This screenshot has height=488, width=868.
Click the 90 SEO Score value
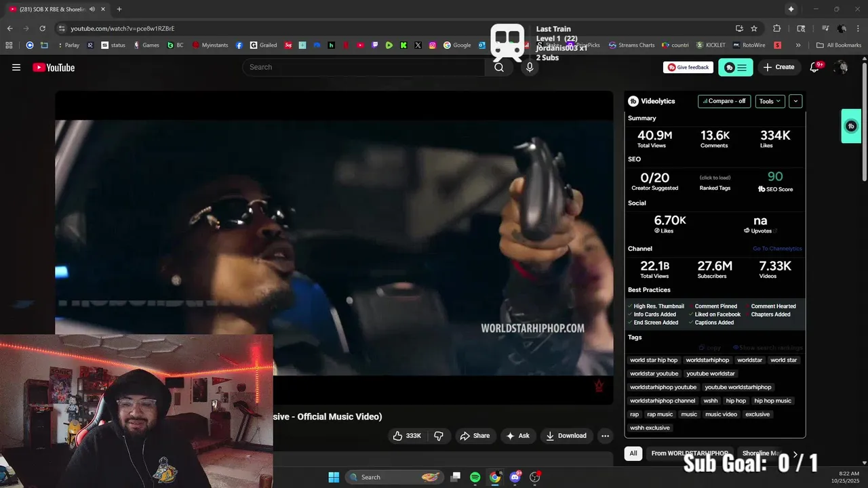coord(775,176)
